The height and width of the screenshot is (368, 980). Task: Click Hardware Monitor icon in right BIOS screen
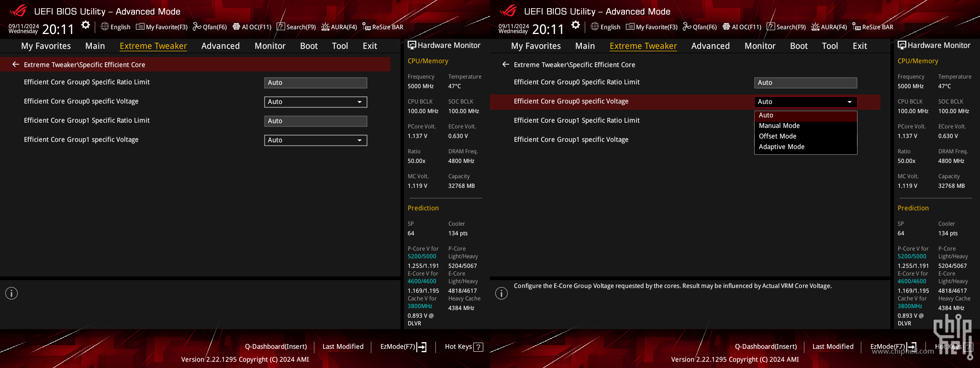pos(902,45)
